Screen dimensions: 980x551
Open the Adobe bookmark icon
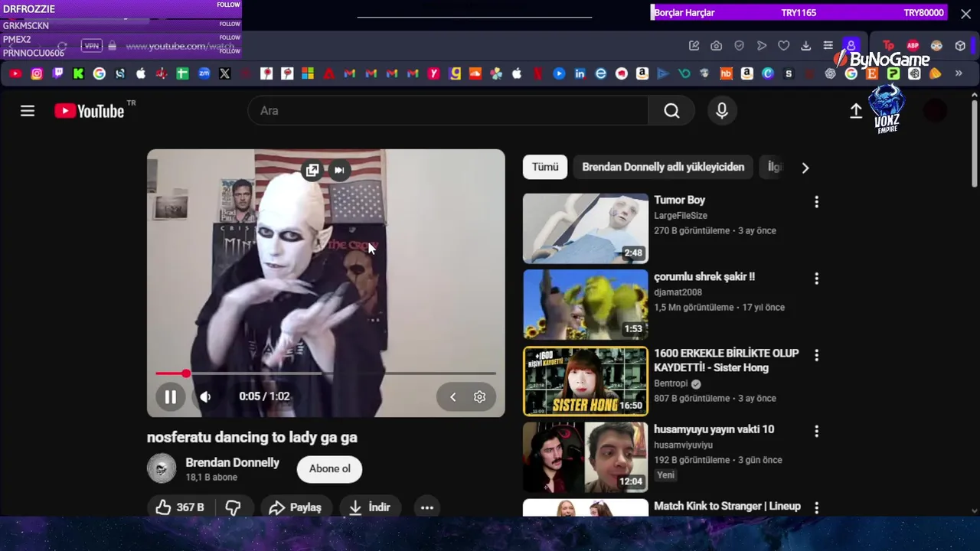329,73
